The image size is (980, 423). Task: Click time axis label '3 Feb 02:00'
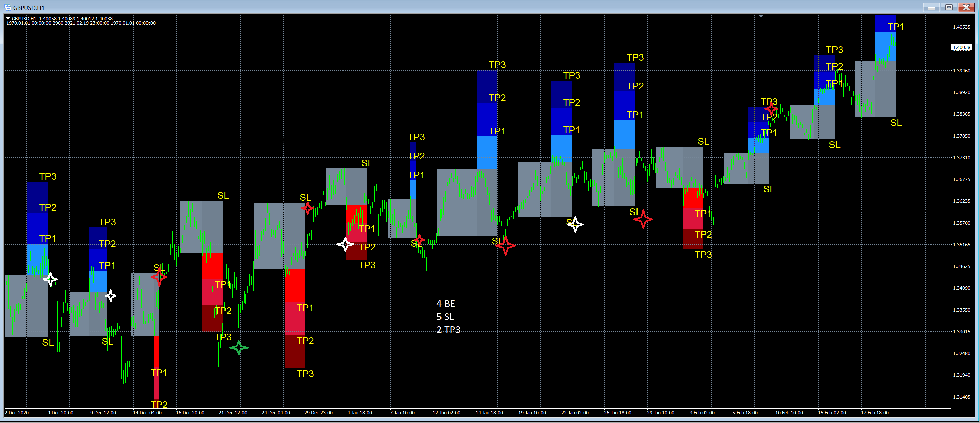[x=702, y=412]
